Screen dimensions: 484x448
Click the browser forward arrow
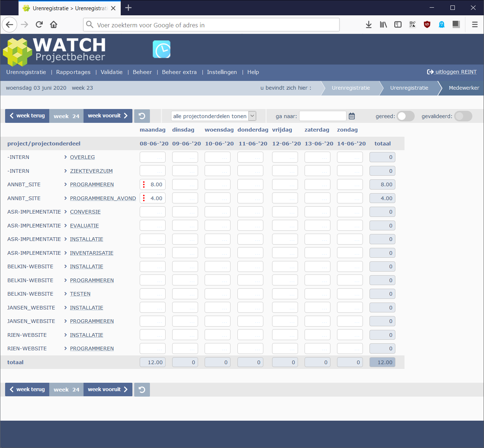[x=24, y=24]
